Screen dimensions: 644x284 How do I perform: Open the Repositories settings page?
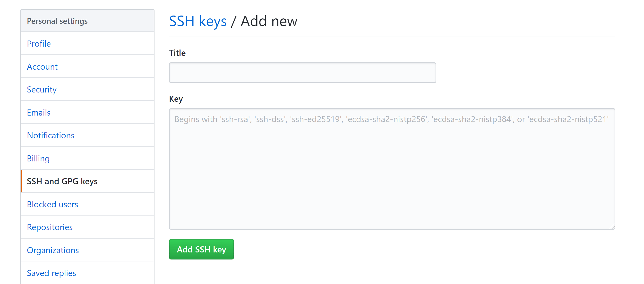[50, 227]
